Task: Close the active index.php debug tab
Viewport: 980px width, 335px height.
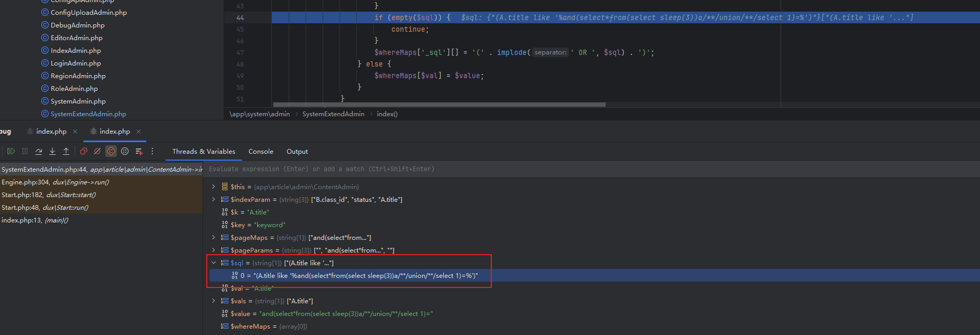Action: [139, 132]
